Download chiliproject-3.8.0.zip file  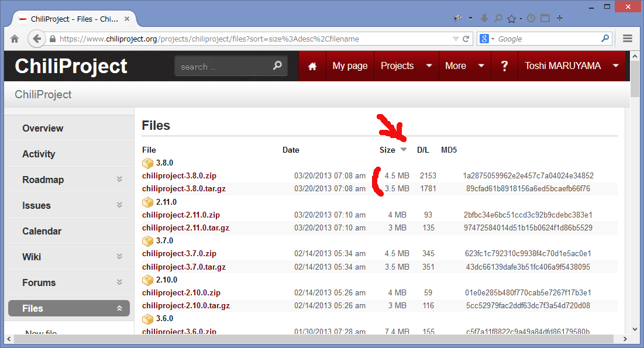(179, 175)
